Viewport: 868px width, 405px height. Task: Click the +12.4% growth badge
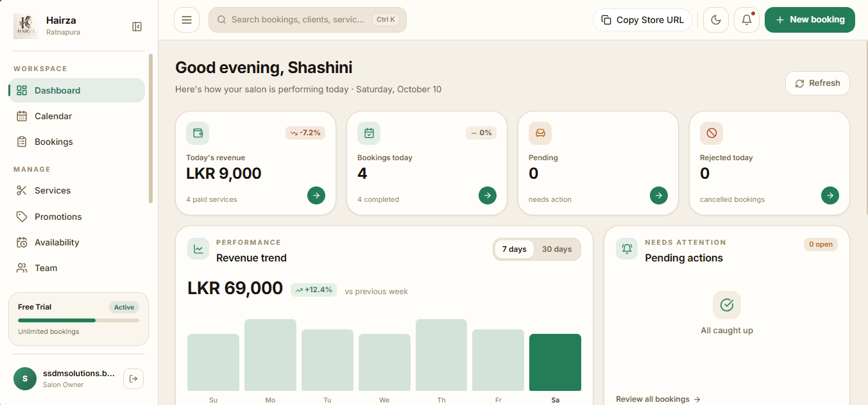(314, 290)
